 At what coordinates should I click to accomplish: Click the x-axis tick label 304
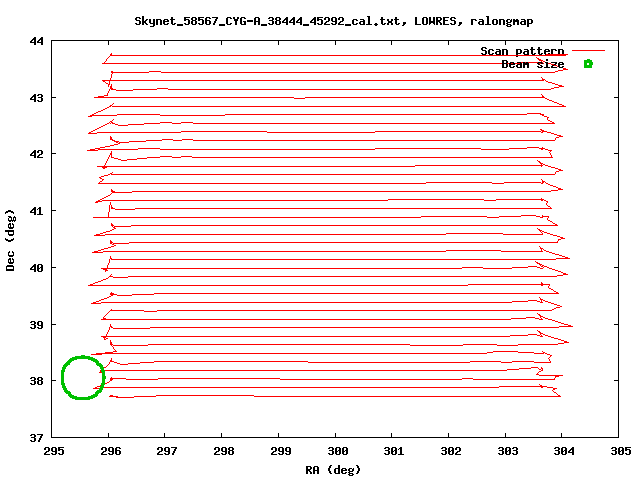pos(564,451)
